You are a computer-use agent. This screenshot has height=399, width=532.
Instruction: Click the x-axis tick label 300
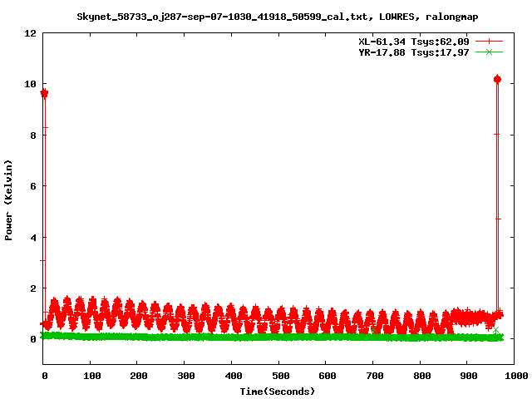tap(186, 376)
